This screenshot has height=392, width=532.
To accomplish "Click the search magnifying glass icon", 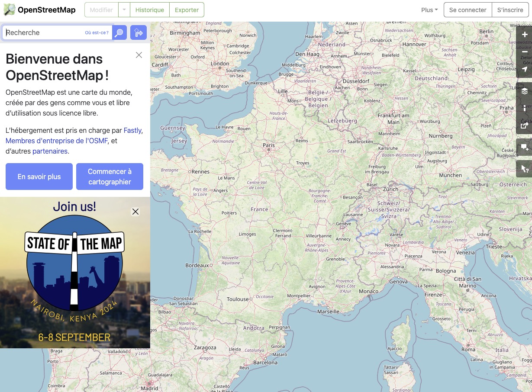I will pos(119,32).
